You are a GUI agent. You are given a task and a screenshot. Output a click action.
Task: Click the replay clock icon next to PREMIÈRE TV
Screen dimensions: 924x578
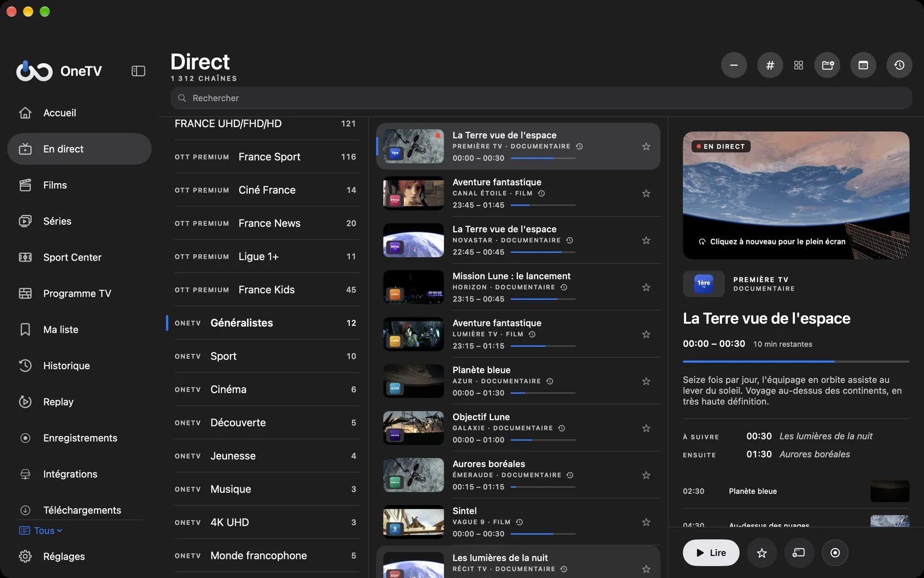coord(579,147)
